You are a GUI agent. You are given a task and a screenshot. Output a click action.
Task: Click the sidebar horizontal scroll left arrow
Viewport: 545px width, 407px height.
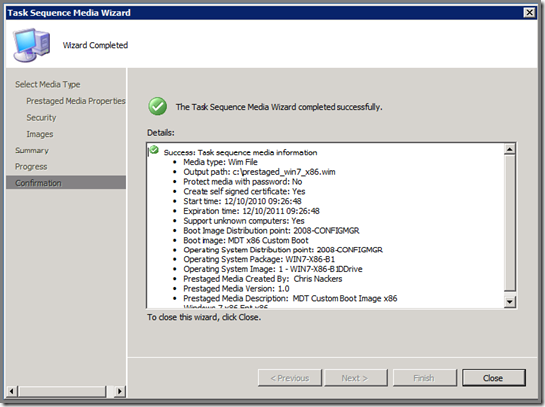click(11, 391)
